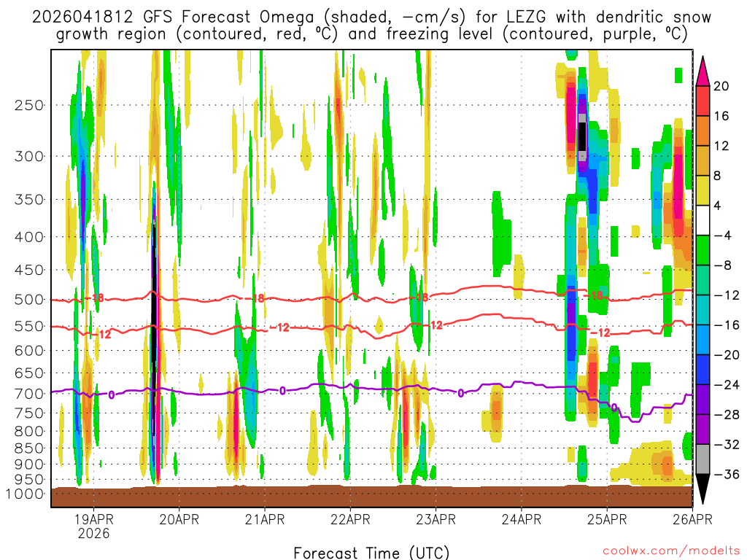Click the 250 pressure level label
This screenshot has width=747, height=560.
tap(29, 105)
